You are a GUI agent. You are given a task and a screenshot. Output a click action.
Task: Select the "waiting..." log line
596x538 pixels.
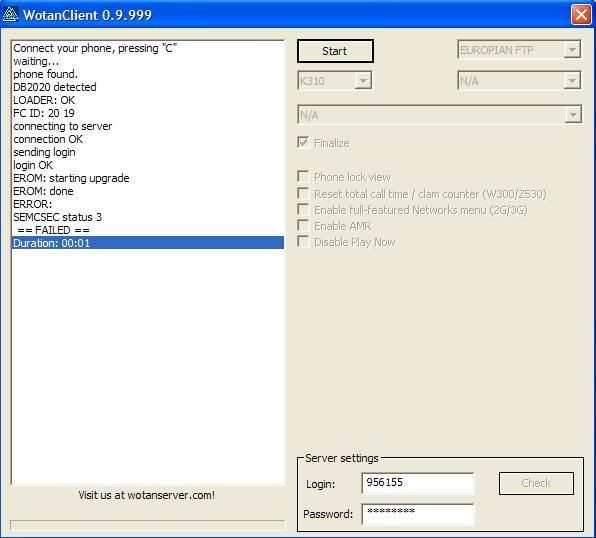click(x=148, y=61)
